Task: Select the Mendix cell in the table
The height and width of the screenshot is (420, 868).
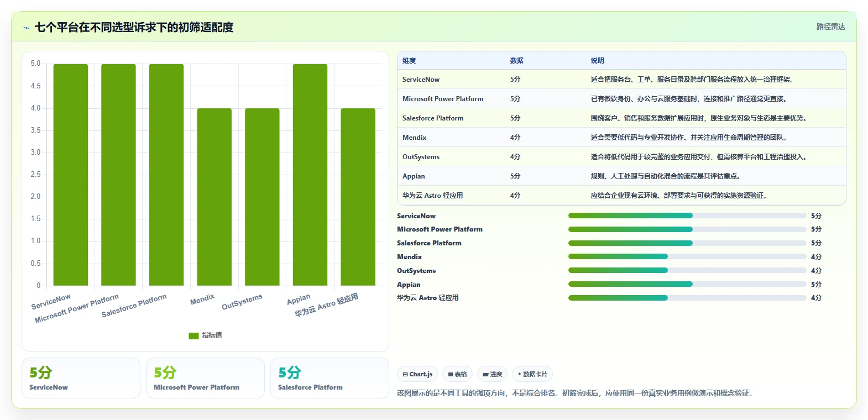Action: (x=414, y=138)
